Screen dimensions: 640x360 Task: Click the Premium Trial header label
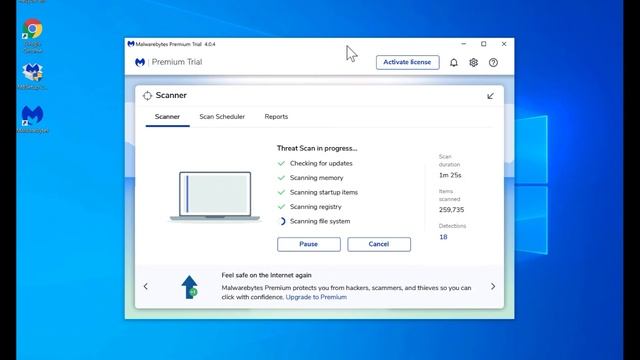click(177, 62)
